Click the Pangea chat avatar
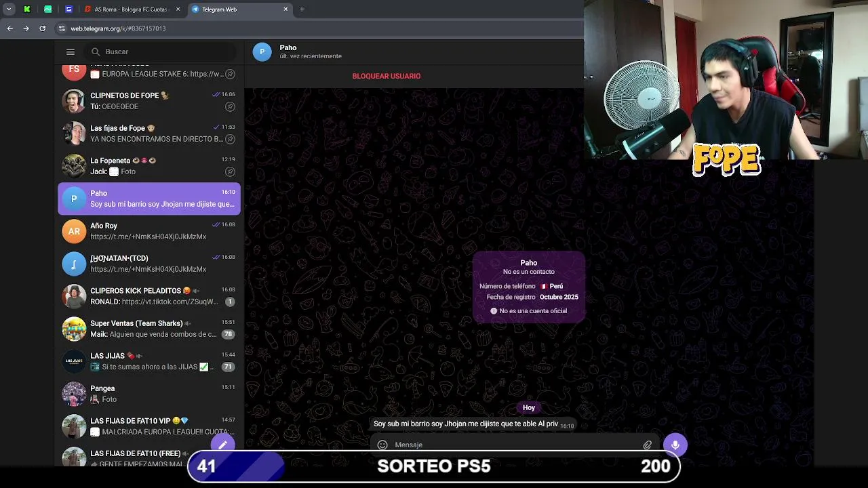868x488 pixels. click(74, 394)
